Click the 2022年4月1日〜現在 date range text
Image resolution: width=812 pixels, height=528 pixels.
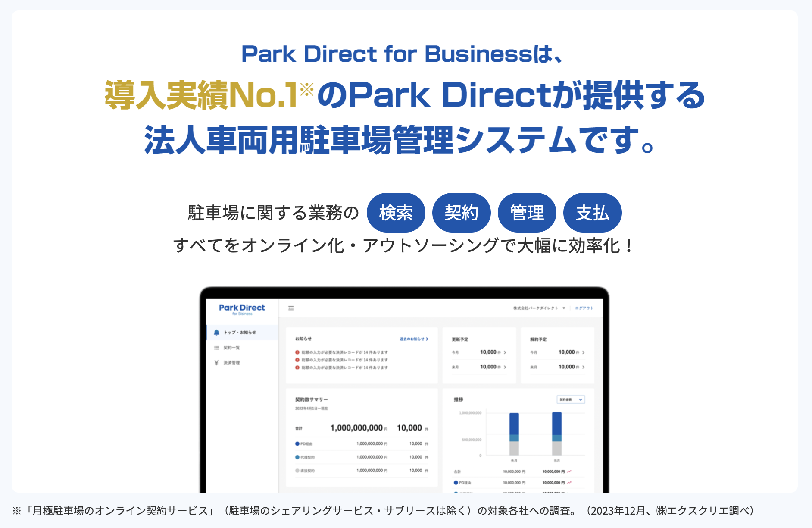click(311, 409)
